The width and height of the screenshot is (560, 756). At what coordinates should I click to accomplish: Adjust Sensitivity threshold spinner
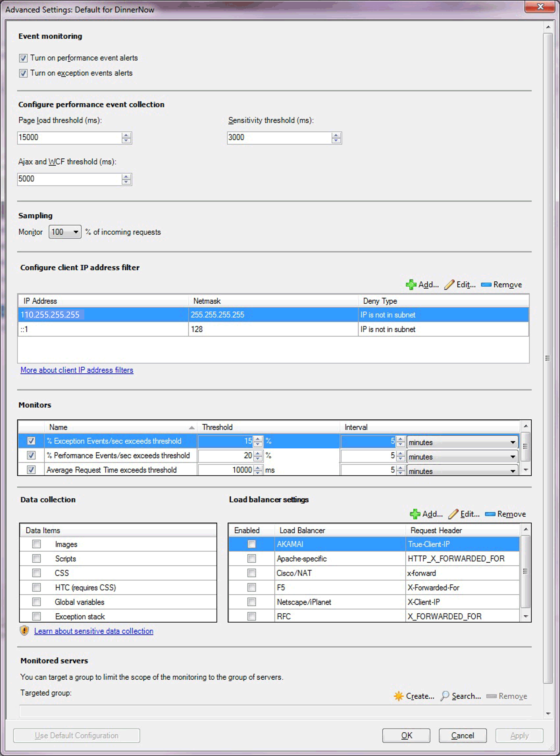coord(336,138)
